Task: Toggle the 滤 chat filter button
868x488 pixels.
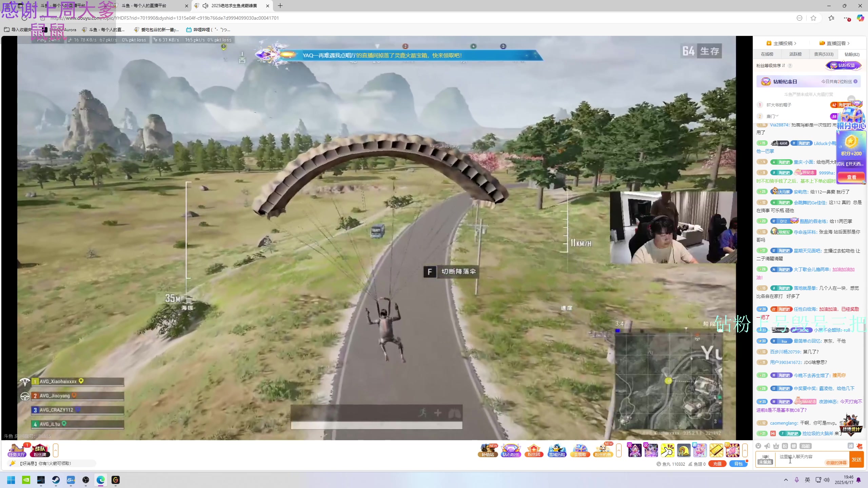Action: (x=850, y=446)
